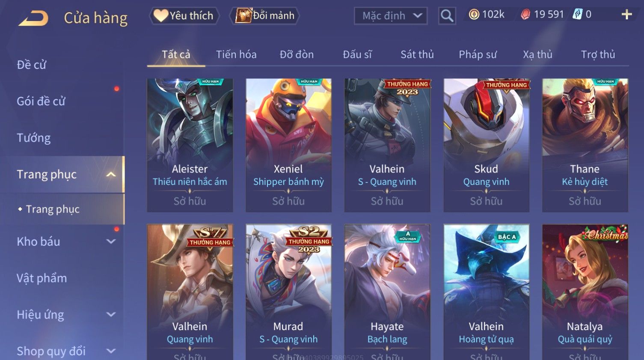
Task: Select the Tiến hóa tab
Action: pyautogui.click(x=236, y=54)
